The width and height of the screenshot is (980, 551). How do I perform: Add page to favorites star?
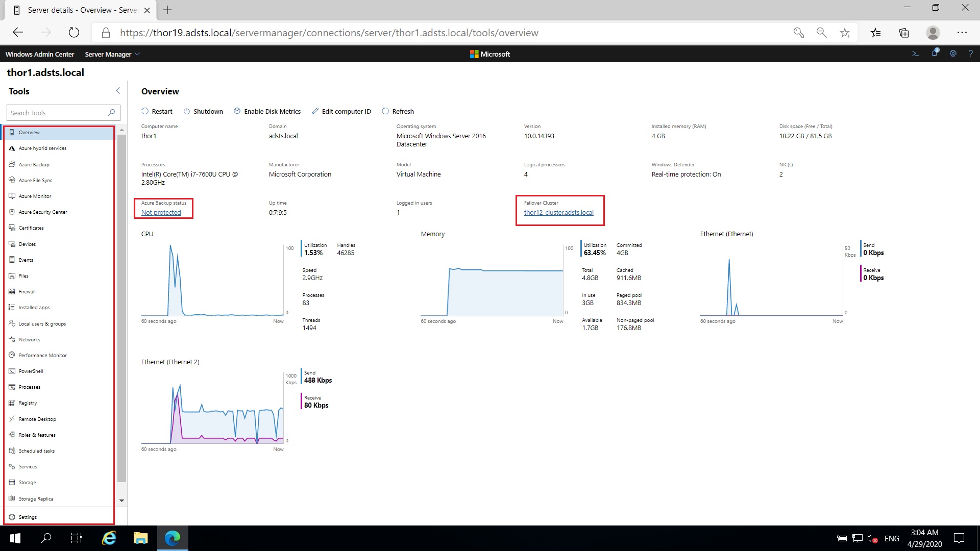tap(845, 33)
